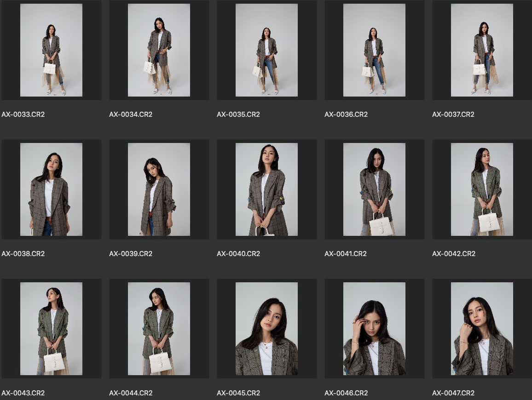The width and height of the screenshot is (532, 400).
Task: Select the AX-0040.CR2 thumbnail
Action: coord(266,189)
